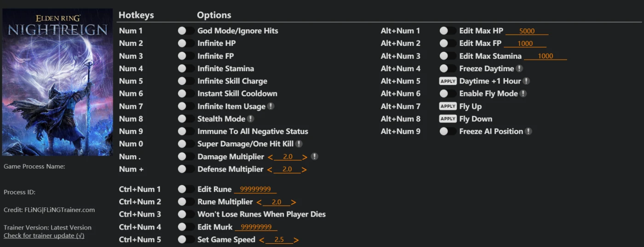Click info icon next to Infinite Item Usage
Viewport: 644px width, 247px height.
(x=271, y=106)
